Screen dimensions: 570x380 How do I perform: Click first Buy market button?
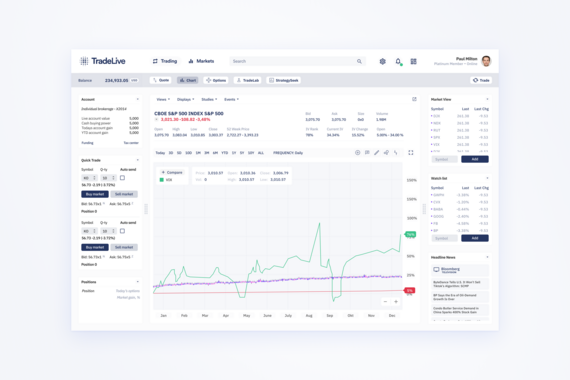pyautogui.click(x=95, y=194)
